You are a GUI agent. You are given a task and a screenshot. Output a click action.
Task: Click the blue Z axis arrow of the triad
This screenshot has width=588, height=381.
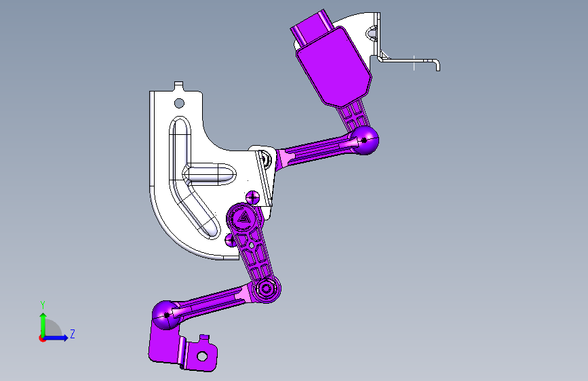(x=56, y=338)
